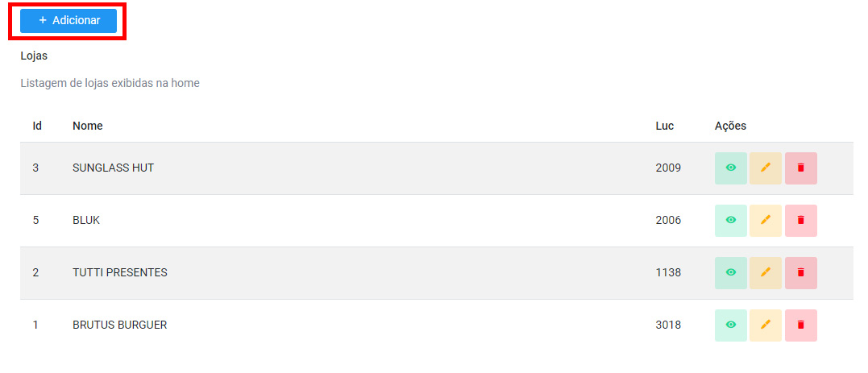Image resolution: width=868 pixels, height=373 pixels.
Task: Delete the SUNGLASS HUT store
Action: click(x=801, y=168)
